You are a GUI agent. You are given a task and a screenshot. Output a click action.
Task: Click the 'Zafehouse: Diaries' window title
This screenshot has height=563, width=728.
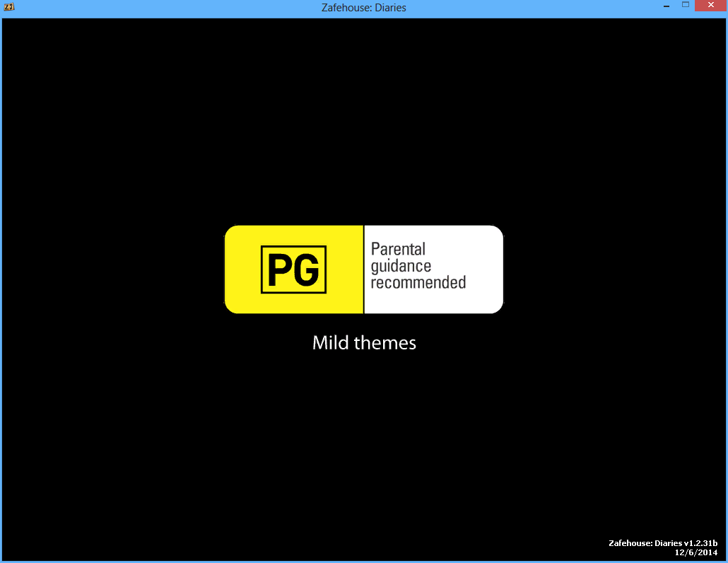pos(363,8)
